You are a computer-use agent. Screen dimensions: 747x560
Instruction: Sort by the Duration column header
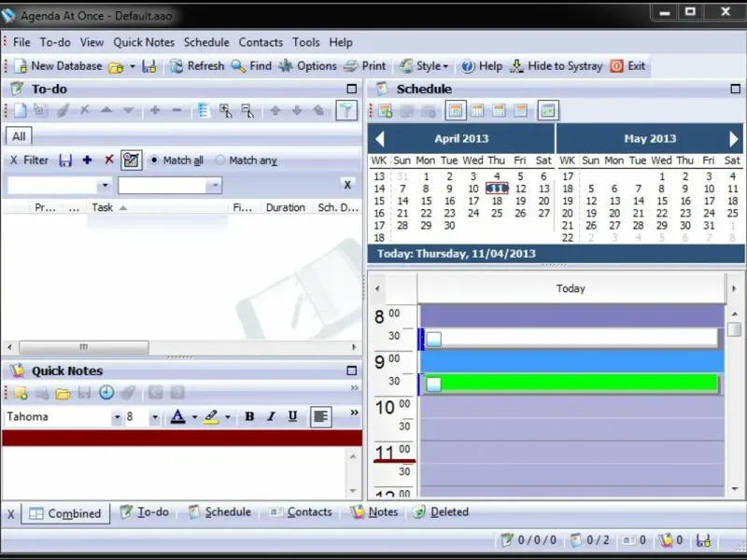pos(286,207)
